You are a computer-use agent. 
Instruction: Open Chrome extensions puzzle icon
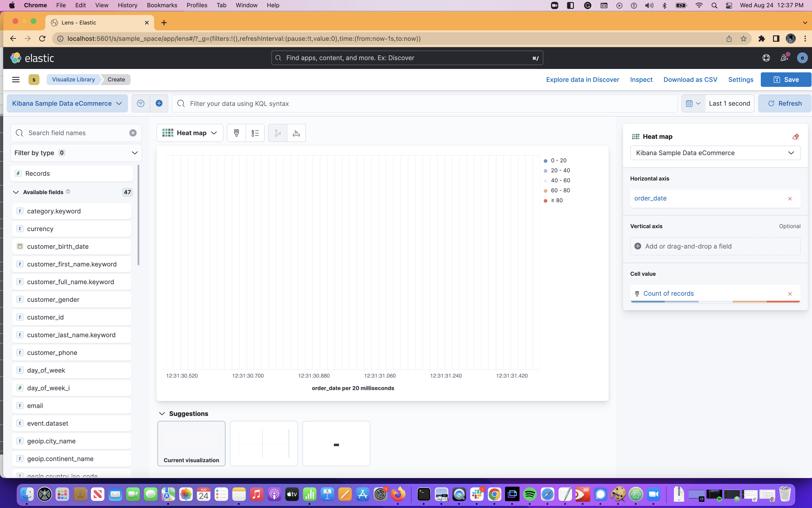[762, 39]
